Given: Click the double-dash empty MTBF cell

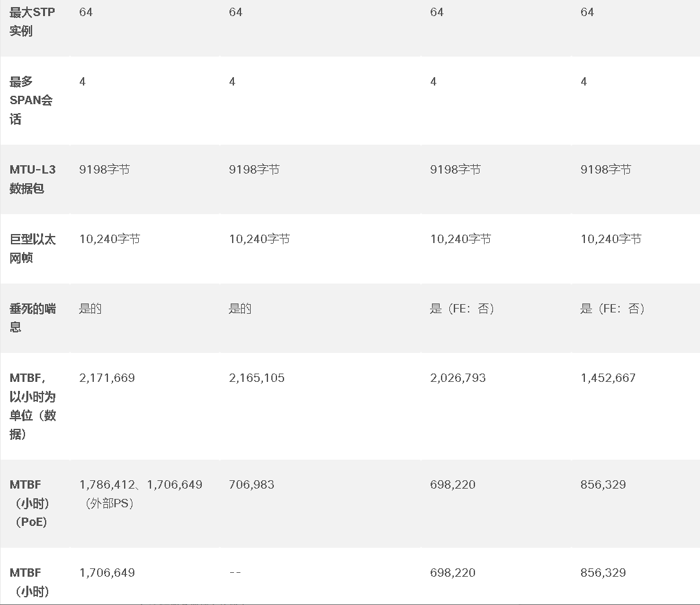Looking at the screenshot, I should [235, 572].
